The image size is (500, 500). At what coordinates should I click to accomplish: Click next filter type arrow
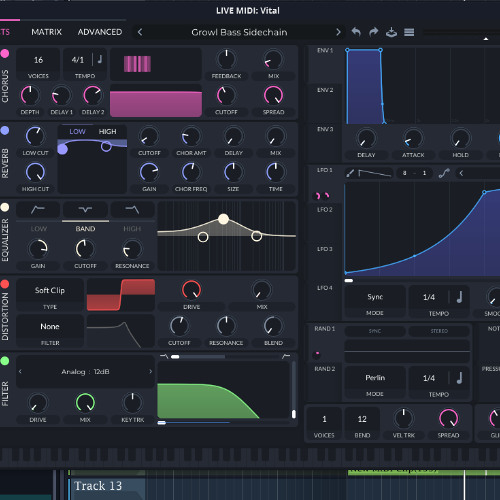point(150,371)
